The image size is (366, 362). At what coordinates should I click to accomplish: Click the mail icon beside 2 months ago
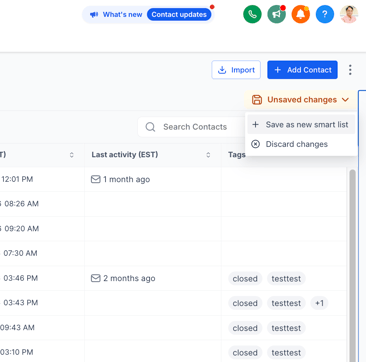pos(95,278)
